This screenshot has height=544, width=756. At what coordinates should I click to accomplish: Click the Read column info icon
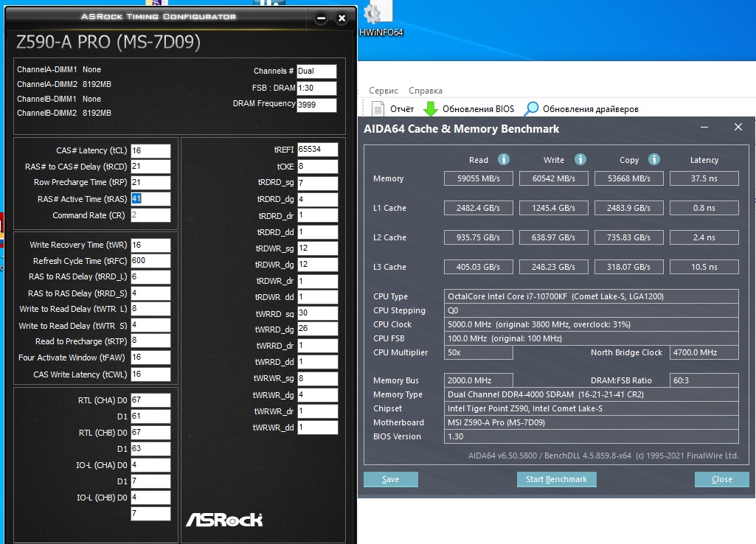[503, 159]
